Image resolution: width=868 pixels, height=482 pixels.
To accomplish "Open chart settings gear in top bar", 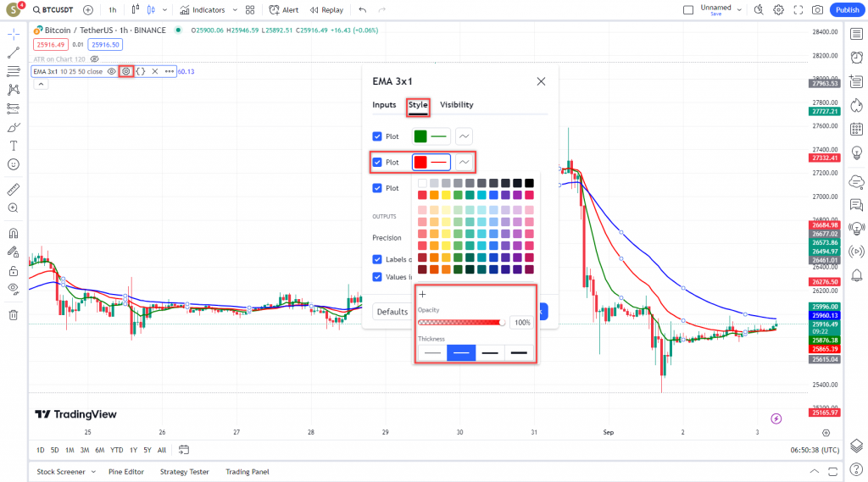I will point(778,10).
